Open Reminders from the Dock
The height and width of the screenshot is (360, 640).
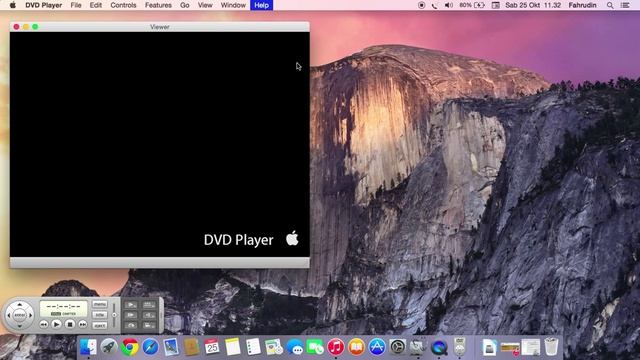(253, 347)
